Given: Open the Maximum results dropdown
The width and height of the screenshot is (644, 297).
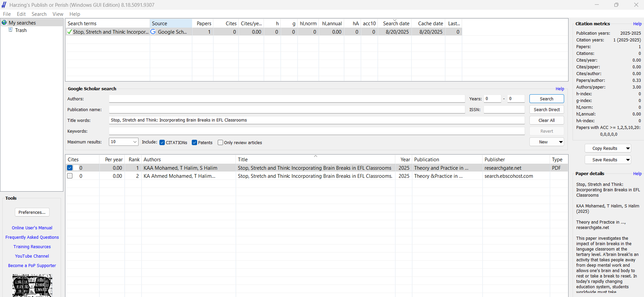Looking at the screenshot, I should coord(124,142).
